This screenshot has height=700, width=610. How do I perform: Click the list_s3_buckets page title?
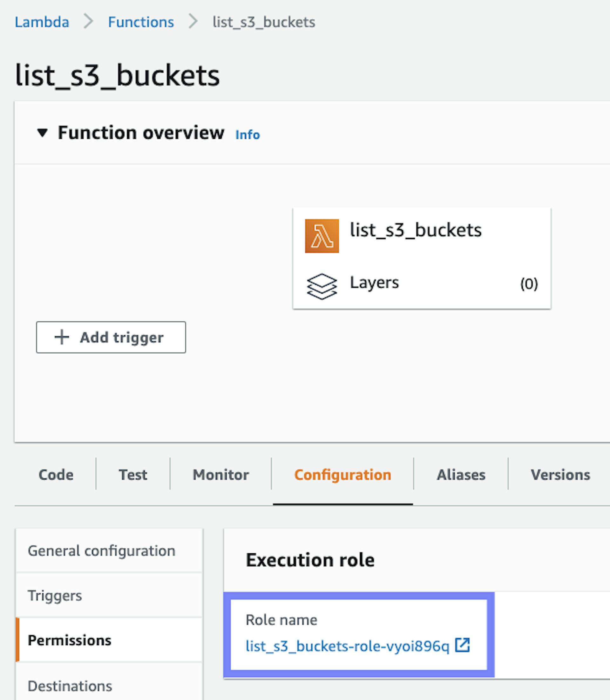pos(118,76)
